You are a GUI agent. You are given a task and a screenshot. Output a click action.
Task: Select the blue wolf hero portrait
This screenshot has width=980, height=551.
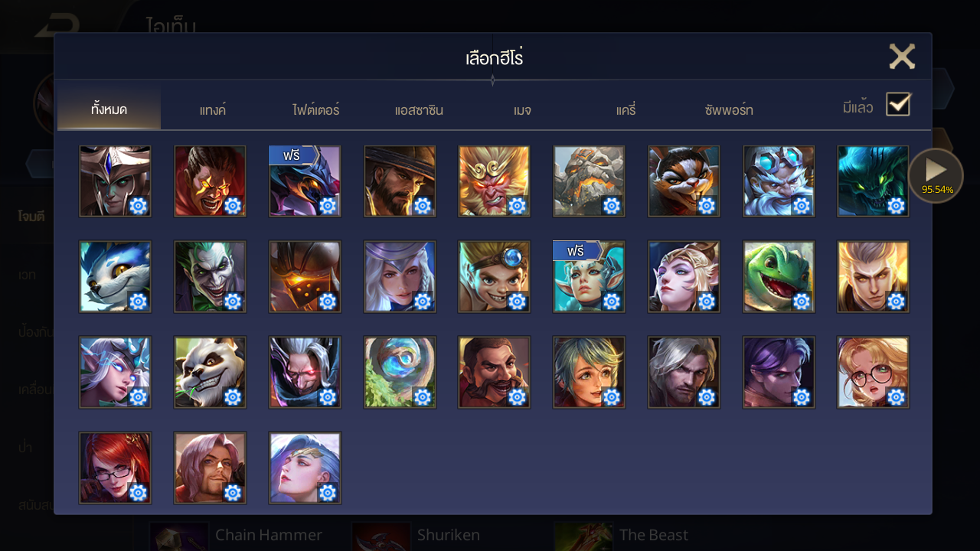[115, 276]
